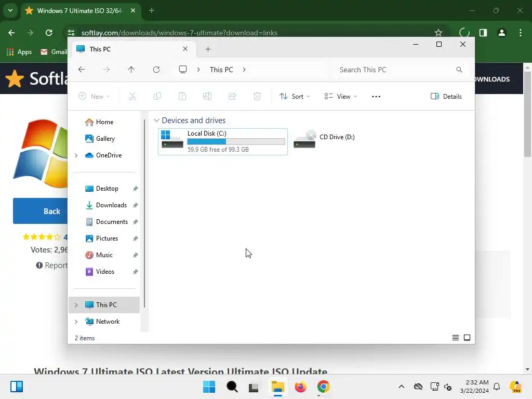Viewport: 532px width, 399px height.
Task: Collapse the Devices and drives group
Action: point(156,121)
